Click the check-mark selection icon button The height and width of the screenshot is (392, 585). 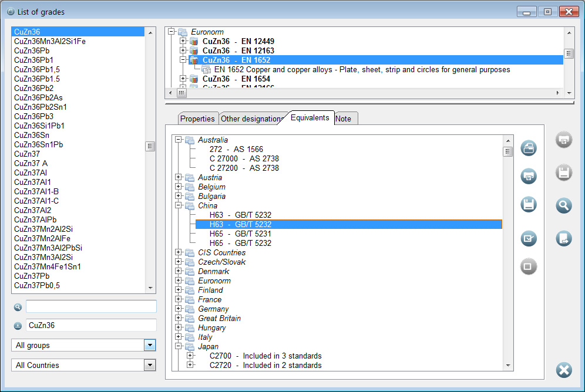(x=528, y=238)
